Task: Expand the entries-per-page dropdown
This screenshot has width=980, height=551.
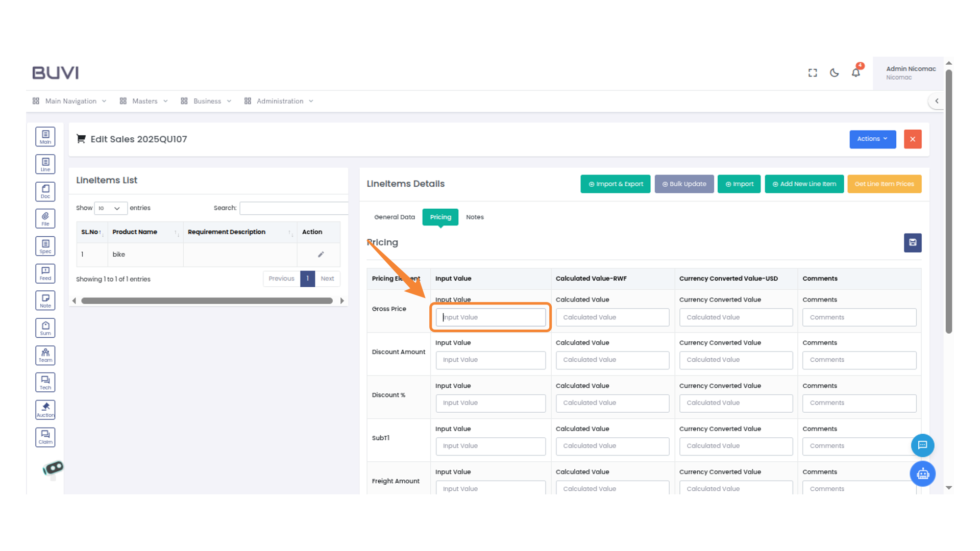Action: tap(110, 208)
